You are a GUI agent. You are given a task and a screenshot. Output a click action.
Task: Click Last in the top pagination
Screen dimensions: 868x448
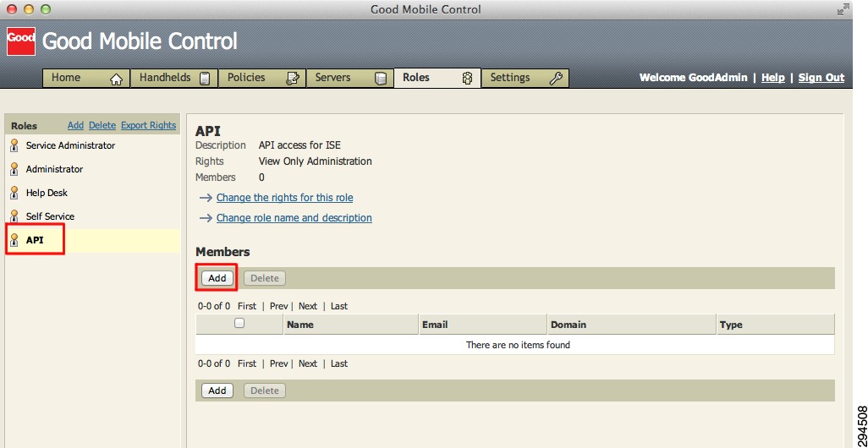coord(339,306)
